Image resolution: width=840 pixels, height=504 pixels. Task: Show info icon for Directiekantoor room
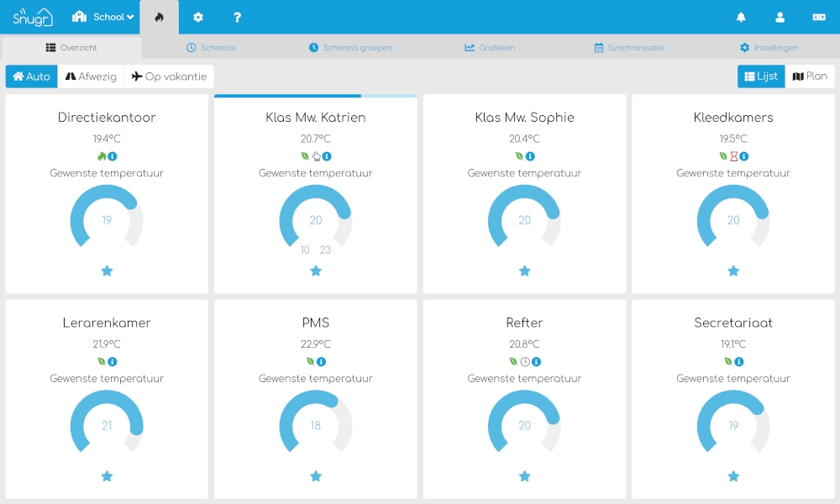pos(113,156)
